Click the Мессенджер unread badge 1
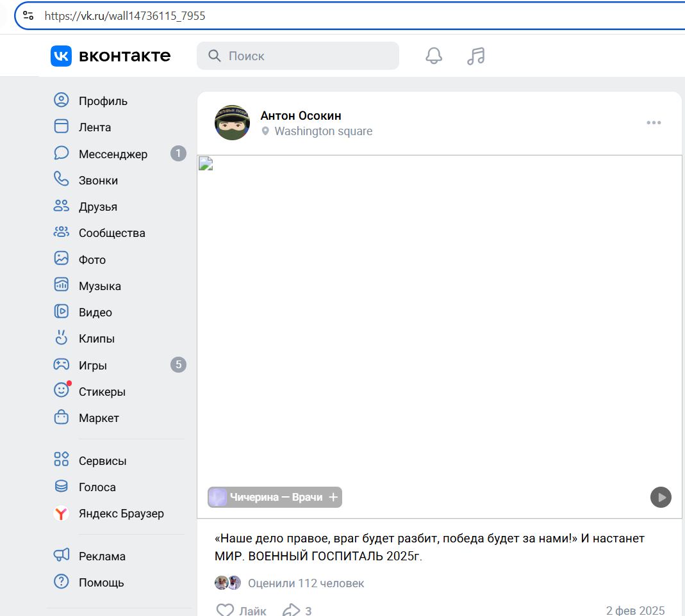Viewport: 685px width, 616px height. pos(178,153)
